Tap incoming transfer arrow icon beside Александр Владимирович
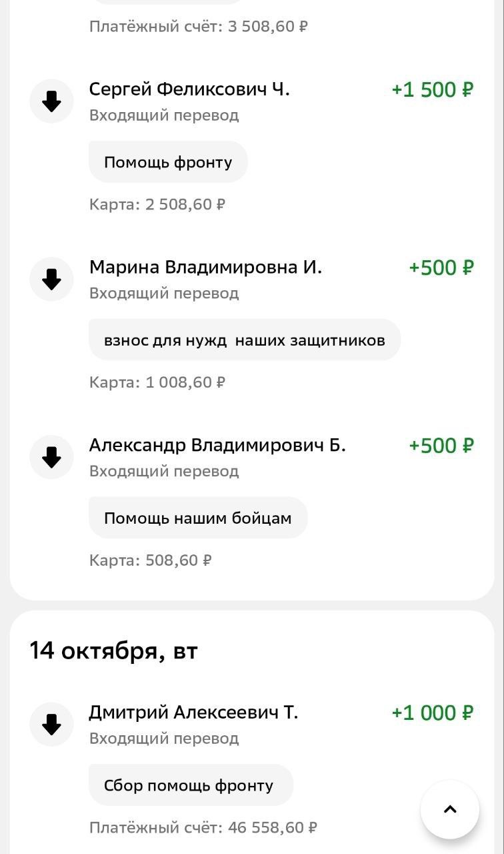The width and height of the screenshot is (504, 854). pos(51,458)
